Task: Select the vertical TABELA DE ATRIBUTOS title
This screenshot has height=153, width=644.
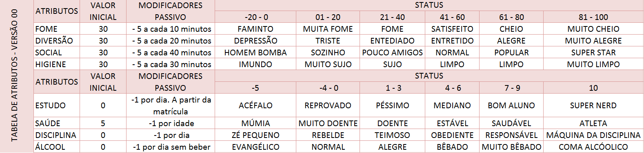Action: (15, 76)
